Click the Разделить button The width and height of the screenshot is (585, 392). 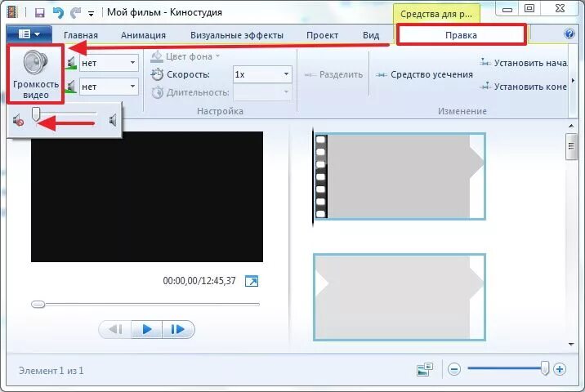point(333,74)
